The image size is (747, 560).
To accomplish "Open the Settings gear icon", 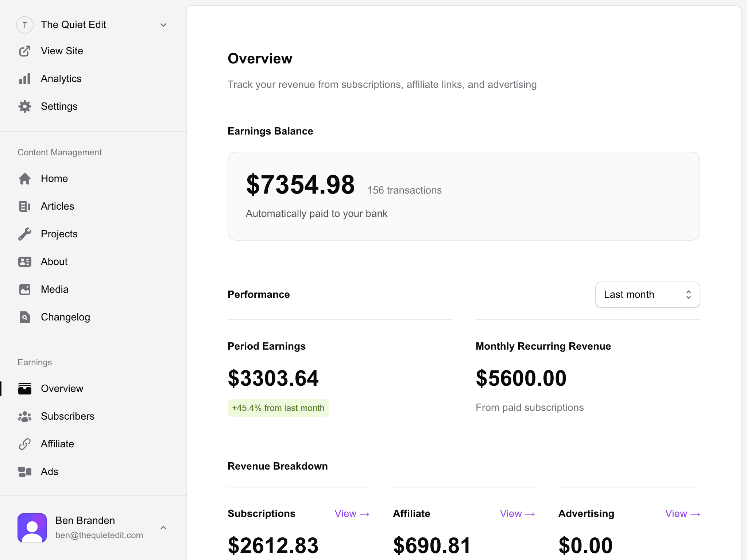I will tap(25, 106).
